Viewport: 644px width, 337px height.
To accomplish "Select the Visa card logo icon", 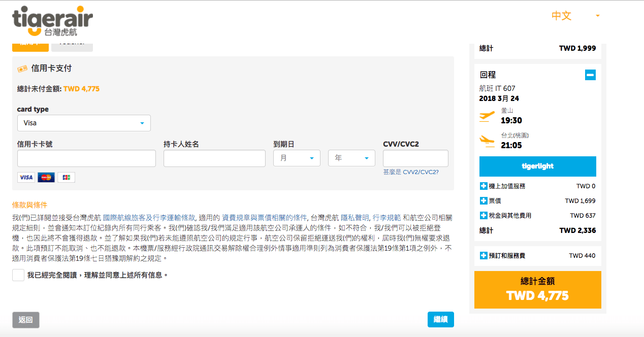I will 25,177.
